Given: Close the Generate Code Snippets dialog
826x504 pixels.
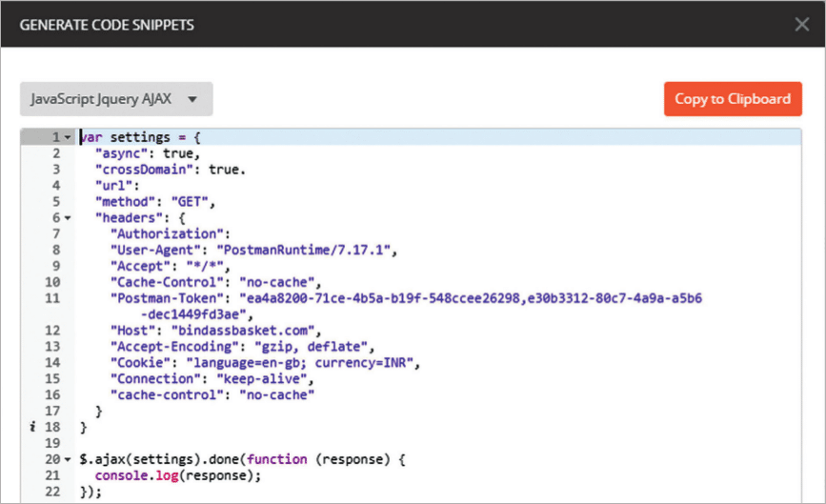Looking at the screenshot, I should (x=801, y=24).
